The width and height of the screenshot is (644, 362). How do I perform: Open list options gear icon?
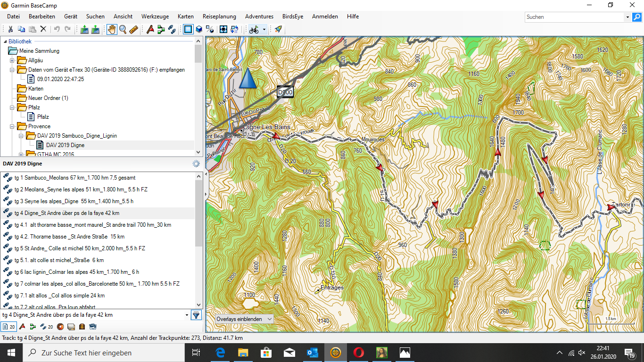[x=196, y=164]
